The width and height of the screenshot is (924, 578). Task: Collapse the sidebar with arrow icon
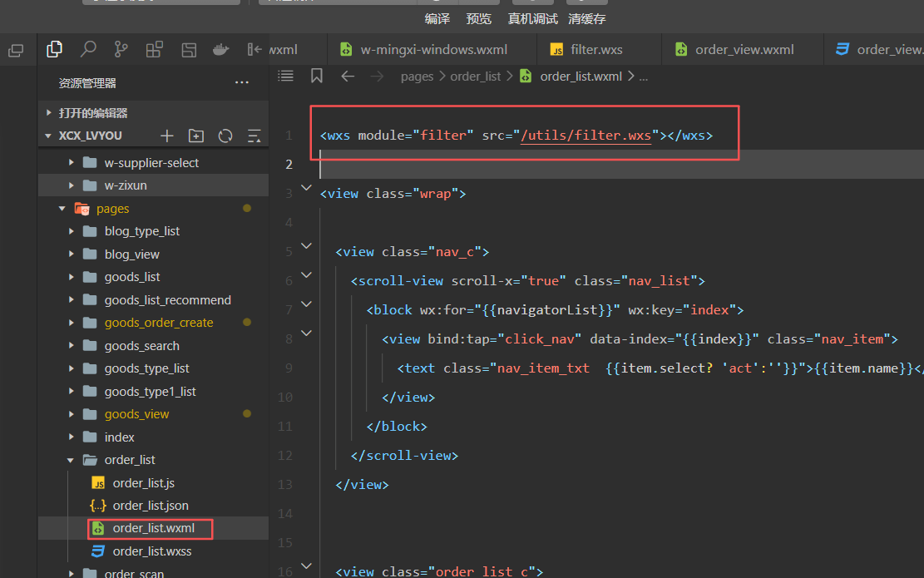(x=254, y=50)
